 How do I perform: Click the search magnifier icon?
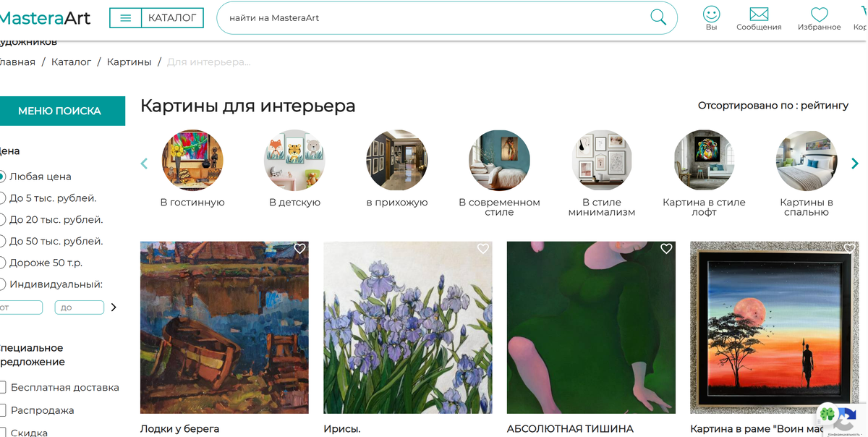(x=658, y=17)
